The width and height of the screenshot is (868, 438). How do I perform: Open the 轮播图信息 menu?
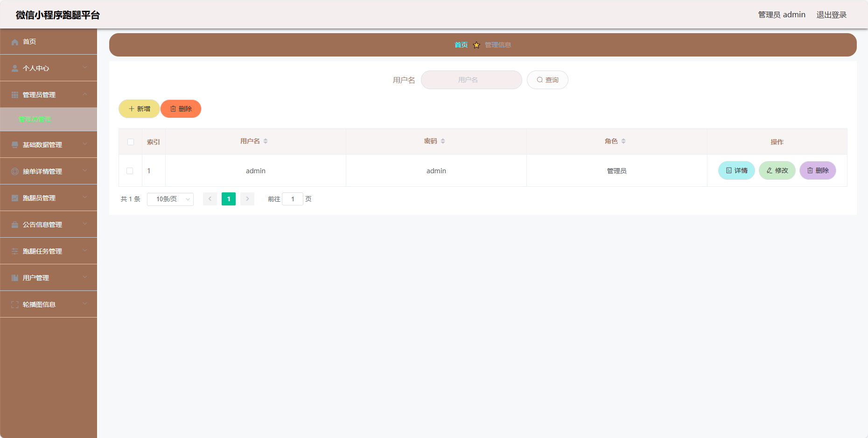(49, 304)
